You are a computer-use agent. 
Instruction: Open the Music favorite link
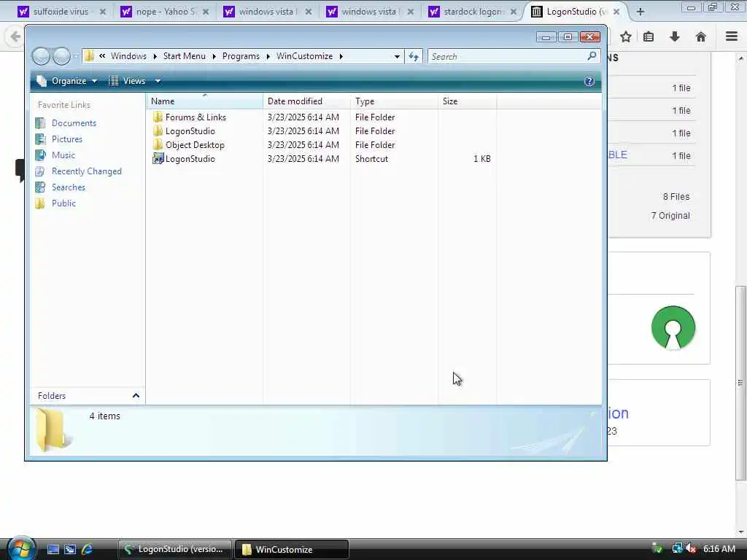tap(63, 155)
